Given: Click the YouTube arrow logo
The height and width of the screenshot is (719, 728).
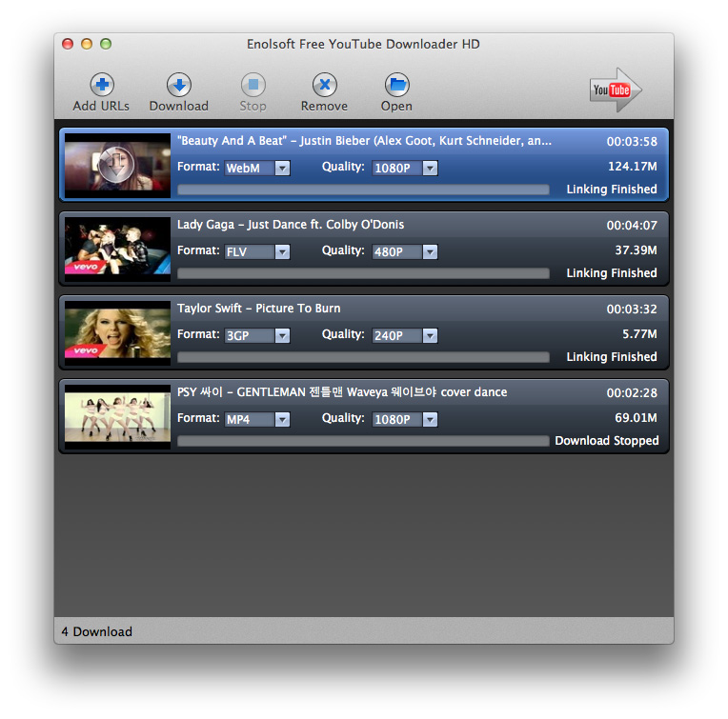Looking at the screenshot, I should pos(616,90).
